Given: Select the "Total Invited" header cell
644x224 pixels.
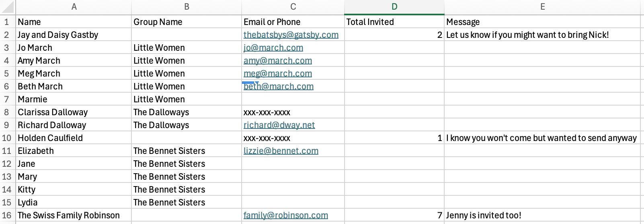Looking at the screenshot, I should 394,22.
